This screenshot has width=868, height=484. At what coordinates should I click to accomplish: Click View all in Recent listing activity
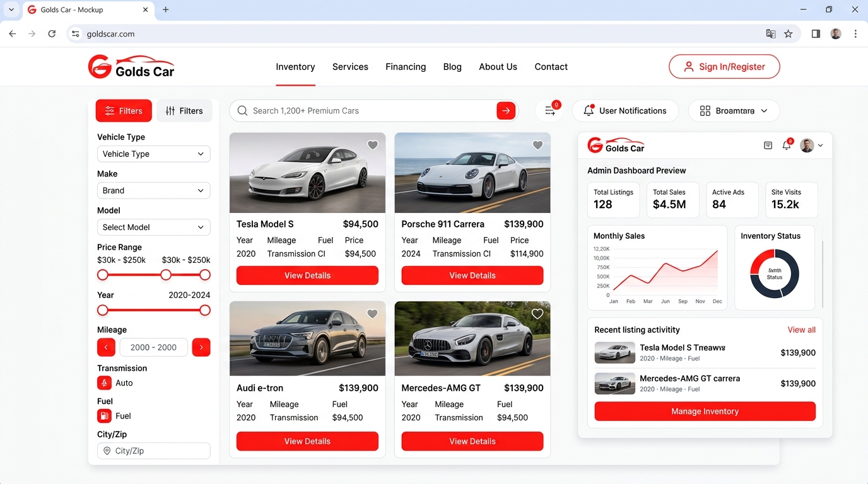click(x=801, y=330)
